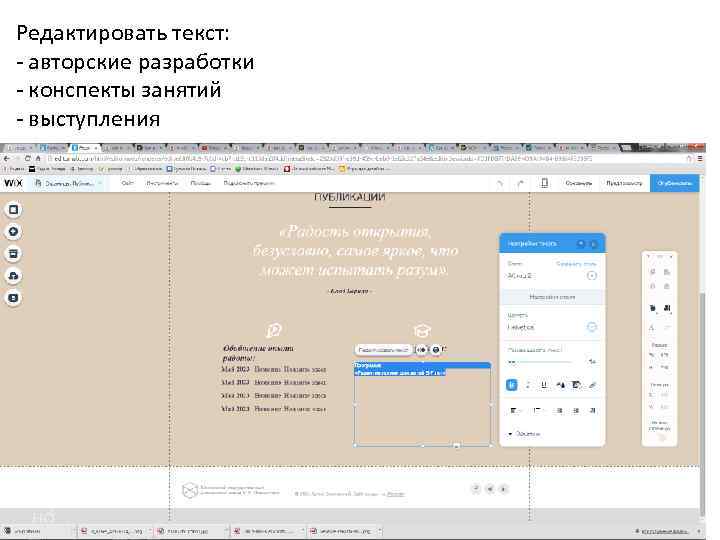This screenshot has height=540, width=720.
Task: Click the Предпросмотр button
Action: (x=624, y=183)
